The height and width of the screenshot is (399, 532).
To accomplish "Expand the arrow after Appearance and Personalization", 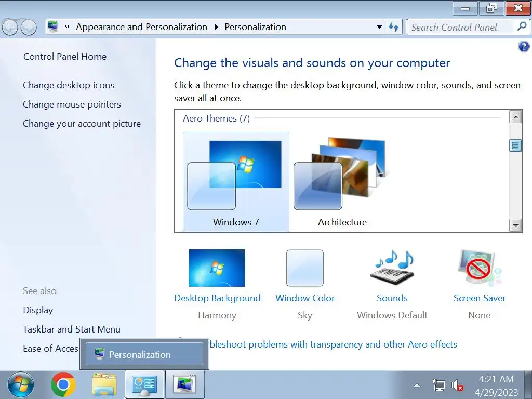I will (x=216, y=27).
